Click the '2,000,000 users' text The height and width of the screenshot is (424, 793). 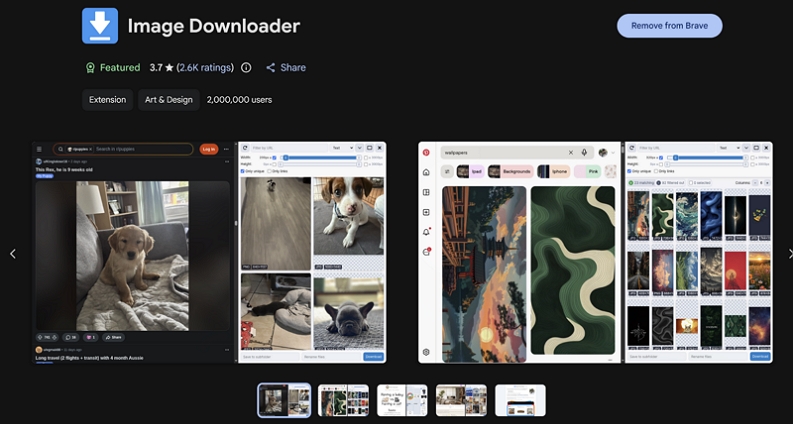pyautogui.click(x=239, y=100)
